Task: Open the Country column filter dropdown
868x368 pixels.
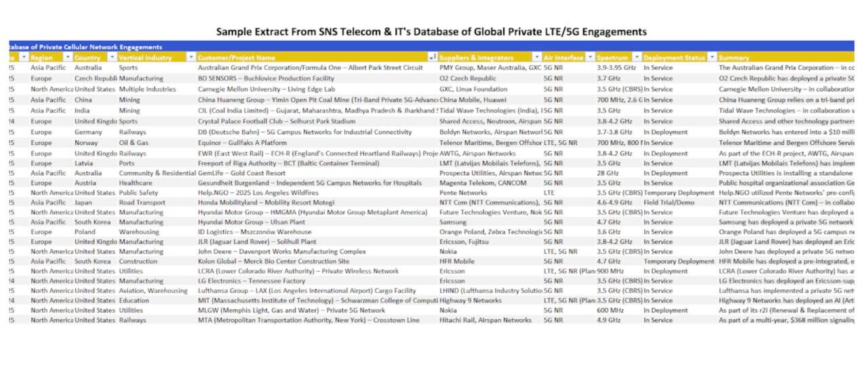Action: coord(111,58)
